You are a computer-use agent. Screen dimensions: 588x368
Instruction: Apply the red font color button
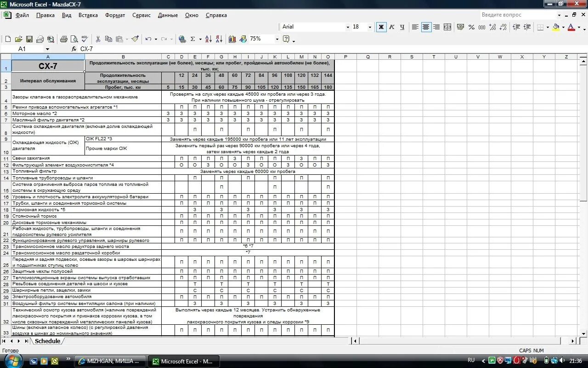[x=571, y=27]
